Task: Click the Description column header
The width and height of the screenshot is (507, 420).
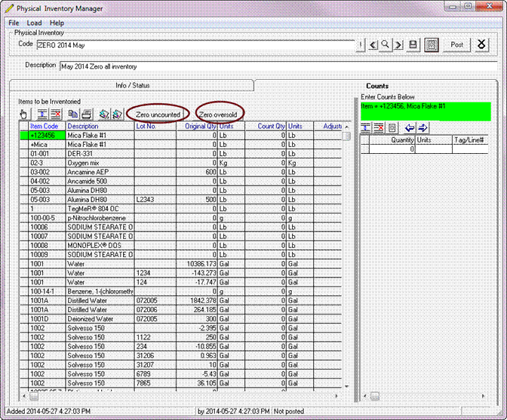Action: pos(100,126)
